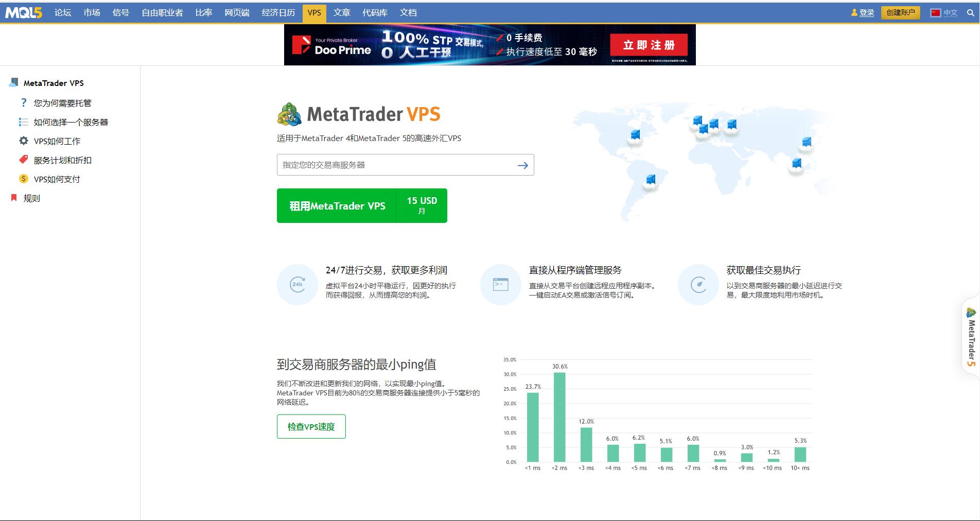980x521 pixels.
Task: Open sidebar link 您为何需要托管
Action: [x=63, y=103]
